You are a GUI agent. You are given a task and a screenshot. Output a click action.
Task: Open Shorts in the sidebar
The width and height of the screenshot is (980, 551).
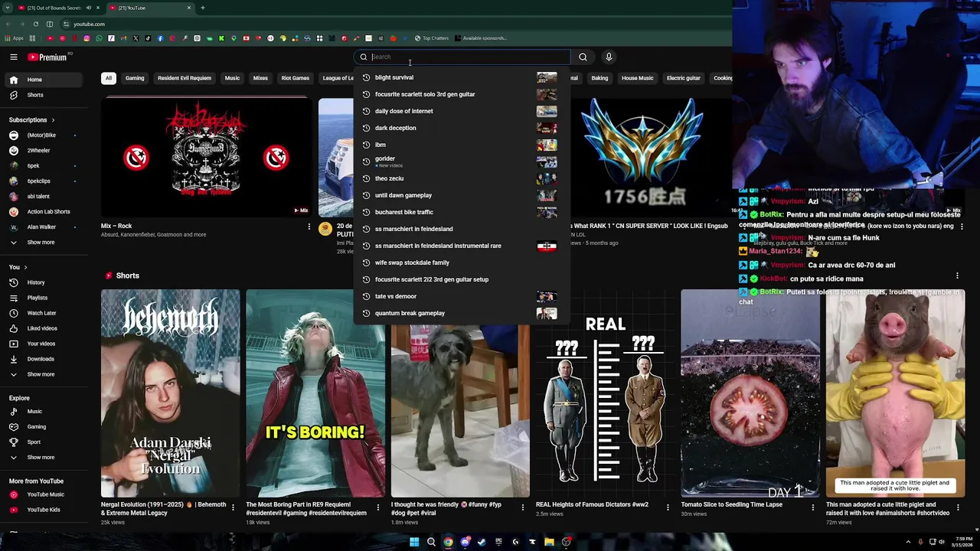[44, 95]
